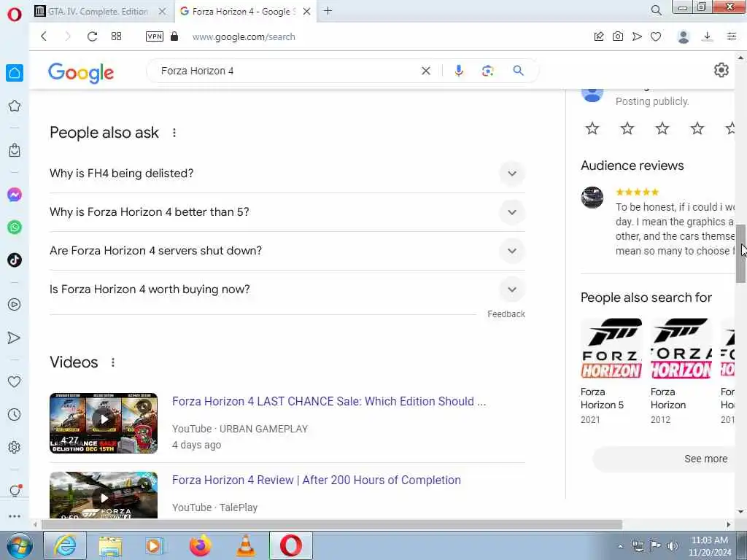Open Videos section options menu

(113, 362)
